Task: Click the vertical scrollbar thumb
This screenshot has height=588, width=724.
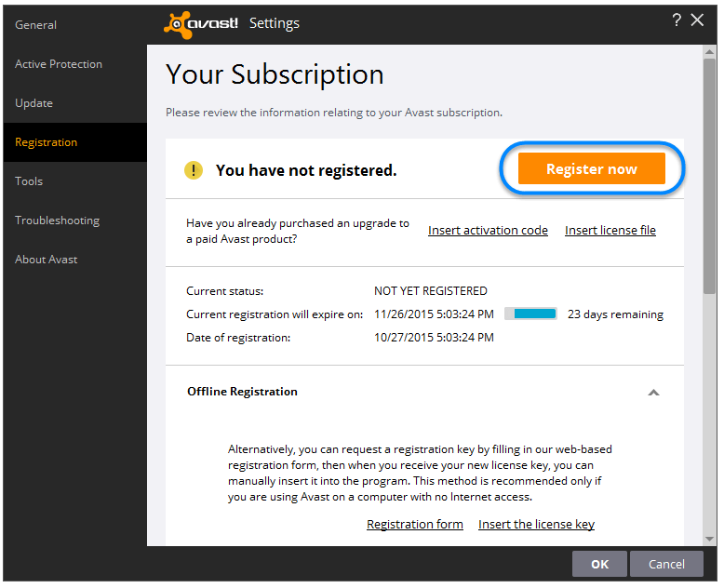Action: pyautogui.click(x=710, y=176)
